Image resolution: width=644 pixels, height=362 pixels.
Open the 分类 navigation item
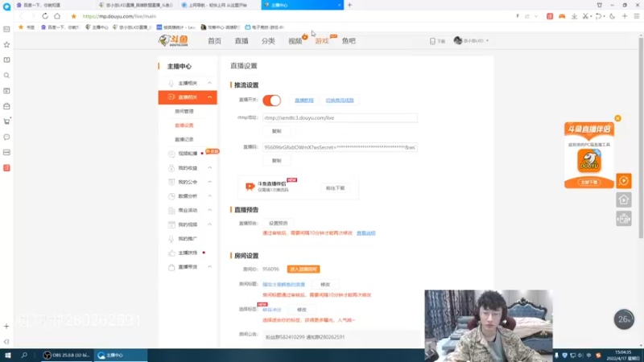(268, 41)
